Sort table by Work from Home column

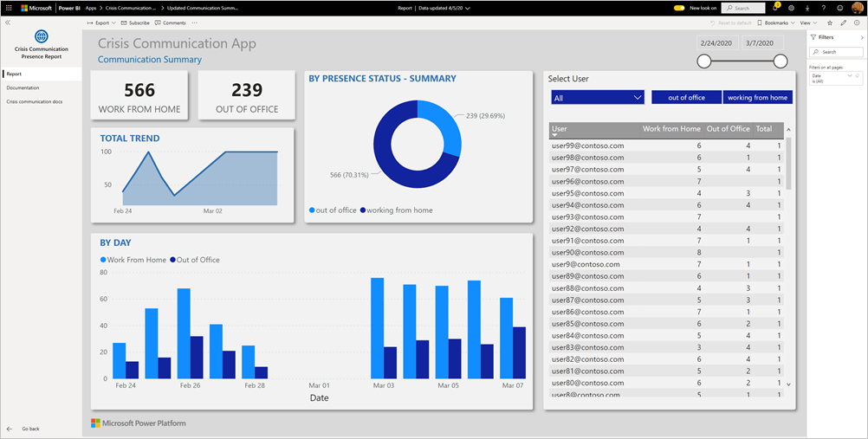tap(671, 129)
